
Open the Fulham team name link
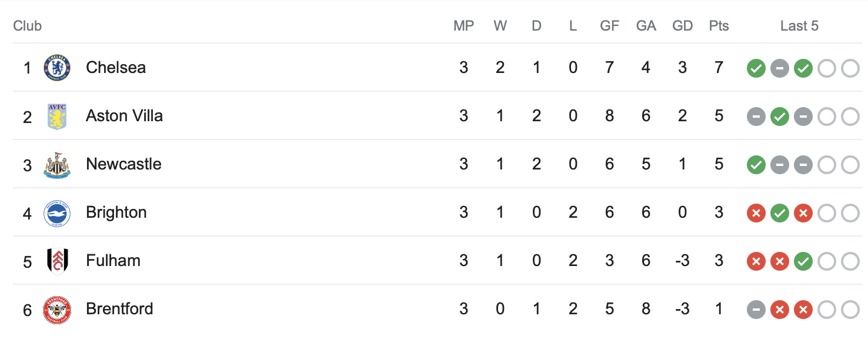[113, 261]
